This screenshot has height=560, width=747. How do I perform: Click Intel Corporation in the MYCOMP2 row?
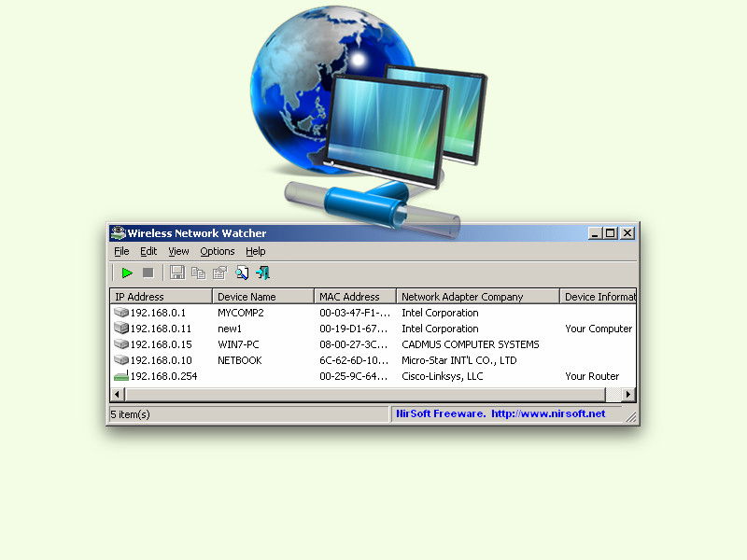[440, 313]
